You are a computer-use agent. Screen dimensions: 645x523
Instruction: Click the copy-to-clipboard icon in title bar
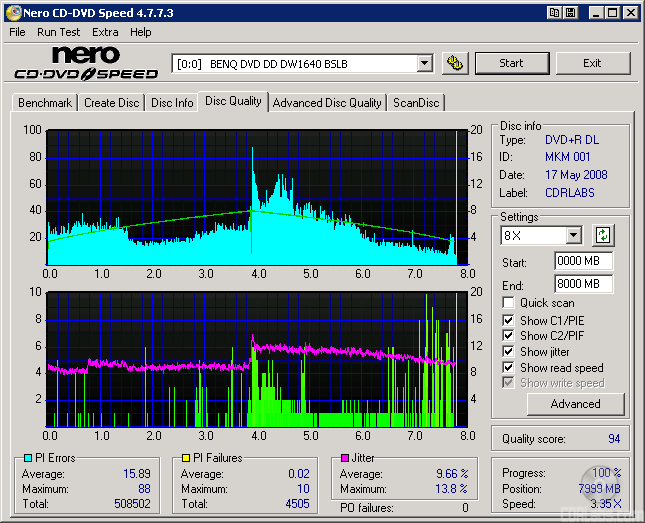click(554, 13)
